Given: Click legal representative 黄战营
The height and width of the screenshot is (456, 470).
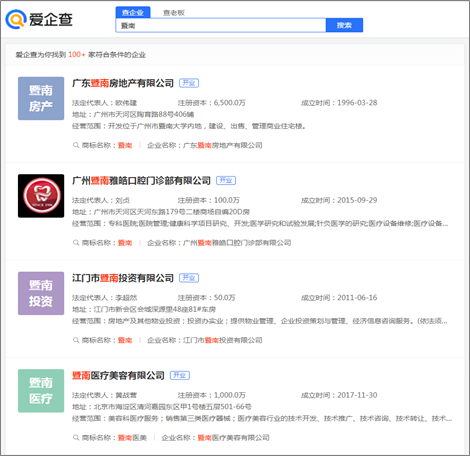Looking at the screenshot, I should [x=126, y=395].
